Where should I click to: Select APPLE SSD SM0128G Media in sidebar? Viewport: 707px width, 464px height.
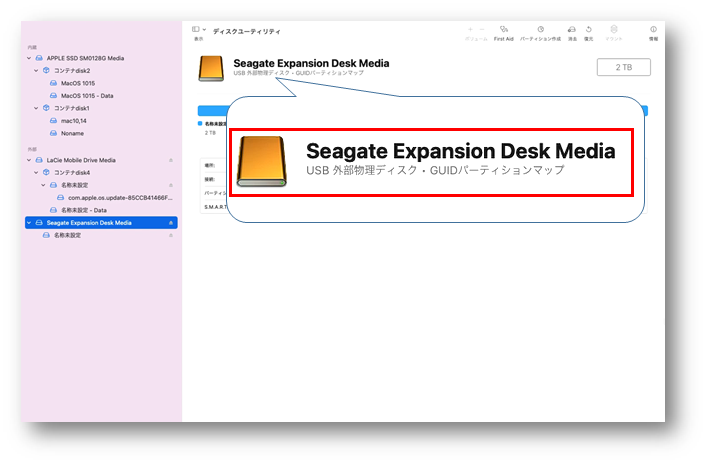pyautogui.click(x=85, y=58)
